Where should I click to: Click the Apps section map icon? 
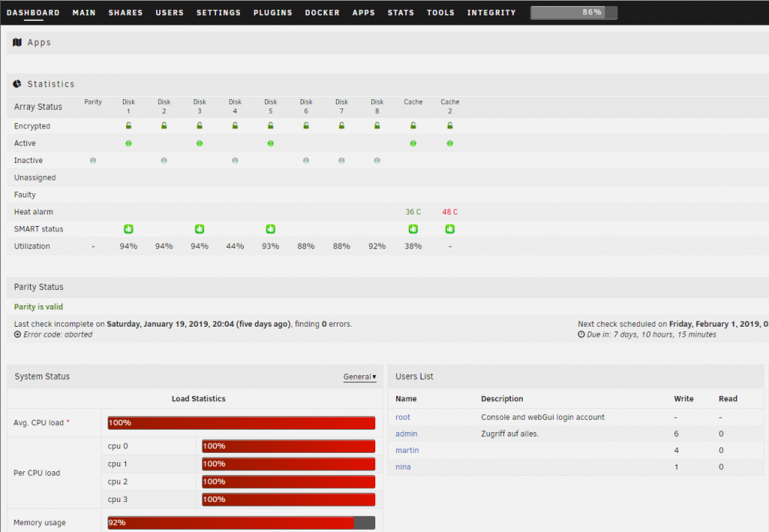[x=17, y=42]
